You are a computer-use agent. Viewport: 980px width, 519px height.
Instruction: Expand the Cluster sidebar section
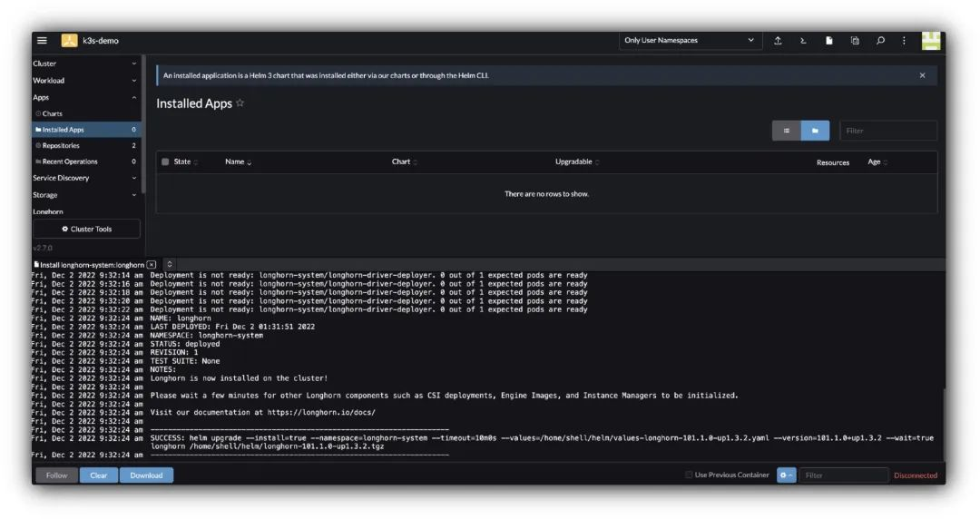pyautogui.click(x=85, y=64)
